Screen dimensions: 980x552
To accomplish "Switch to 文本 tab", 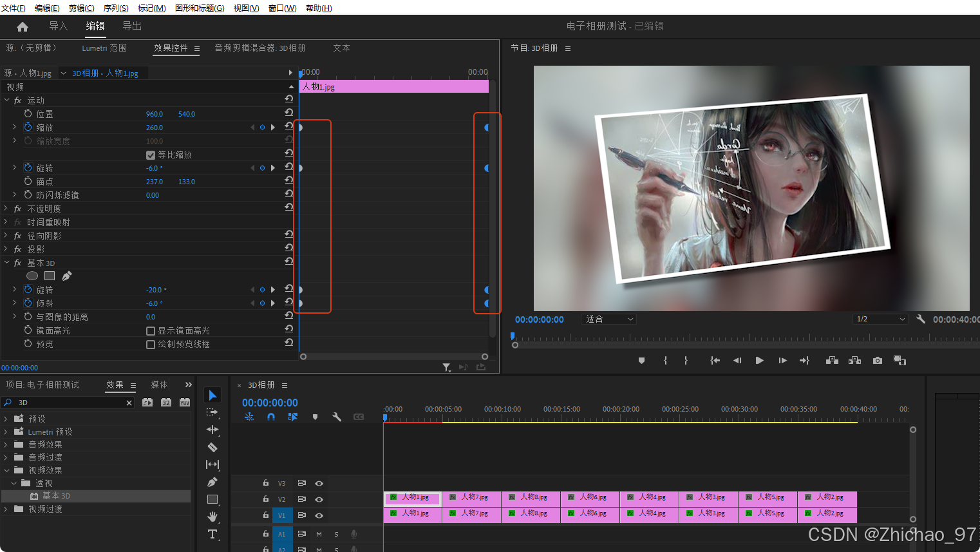I will pyautogui.click(x=341, y=48).
